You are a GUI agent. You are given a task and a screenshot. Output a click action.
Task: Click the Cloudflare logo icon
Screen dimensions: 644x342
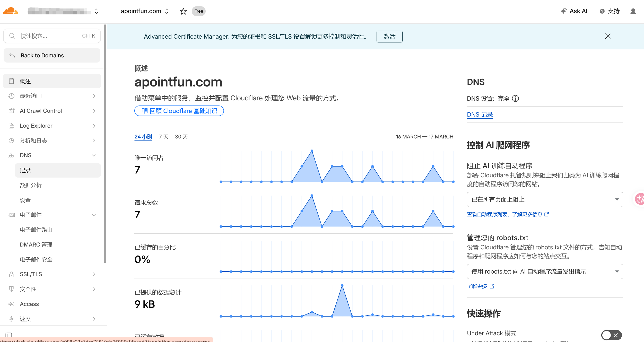[x=10, y=11]
